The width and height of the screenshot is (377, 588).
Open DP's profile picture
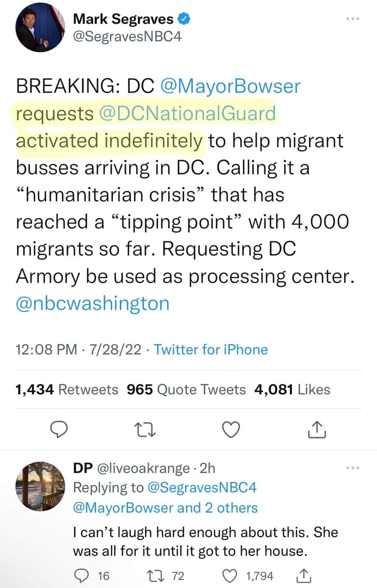point(40,486)
